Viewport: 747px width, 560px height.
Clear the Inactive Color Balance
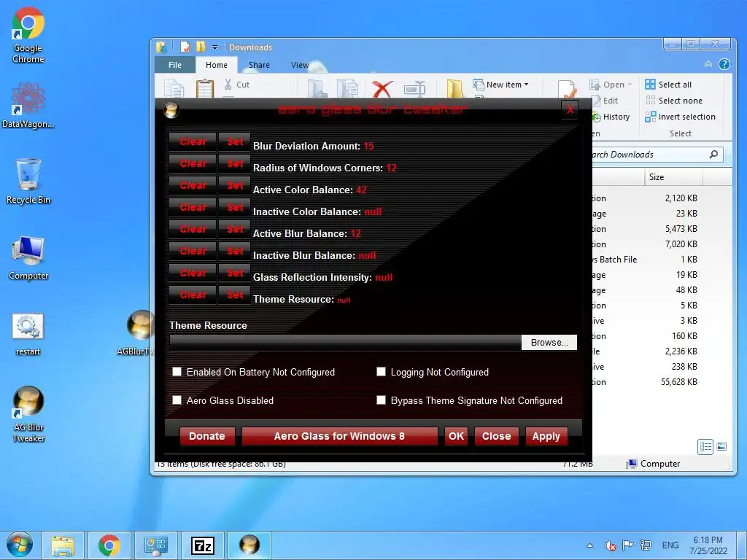click(193, 207)
